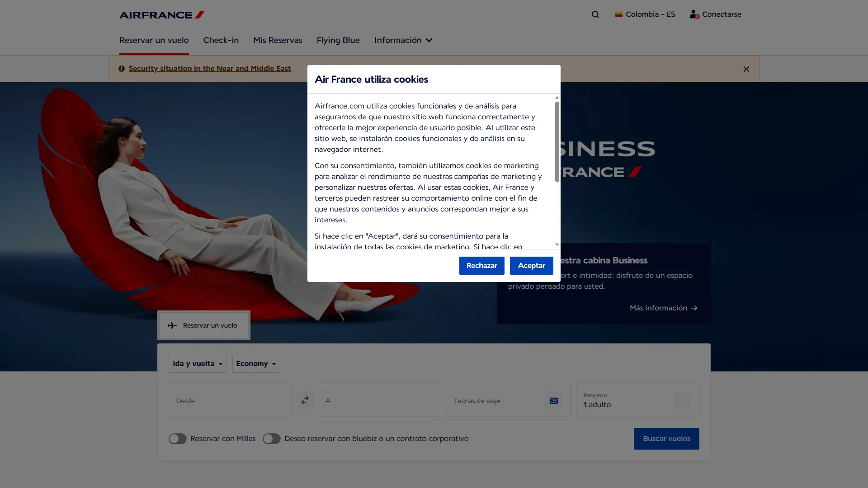Open the Pasajeros 1 adulto selector
868x488 pixels.
[x=637, y=400]
